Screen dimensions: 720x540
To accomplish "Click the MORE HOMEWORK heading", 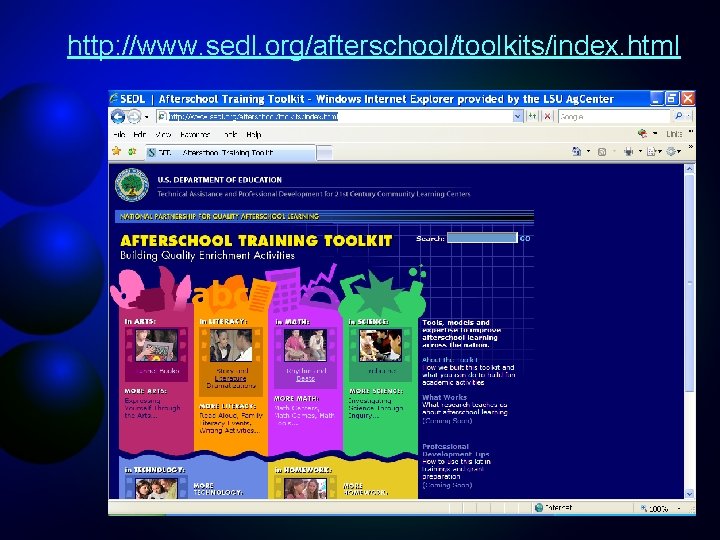I will (x=365, y=489).
